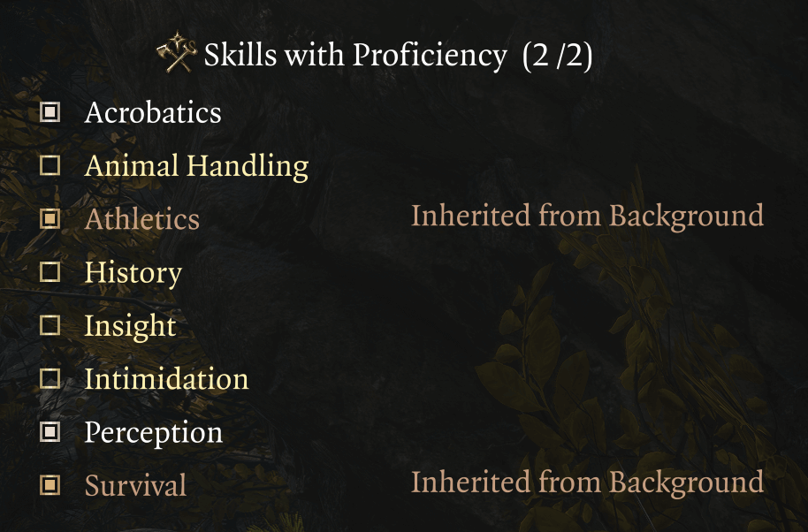808x532 pixels.
Task: Click the Athletics skill name
Action: pos(141,219)
